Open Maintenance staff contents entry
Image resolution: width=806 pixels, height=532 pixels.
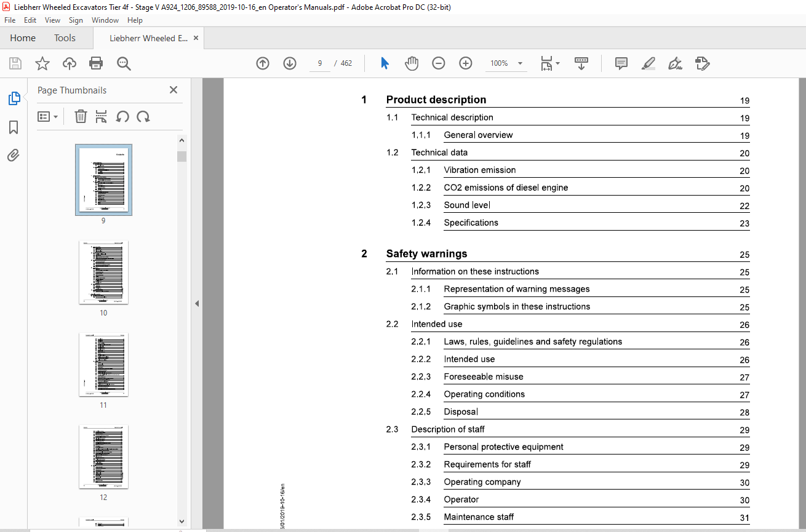click(x=479, y=517)
